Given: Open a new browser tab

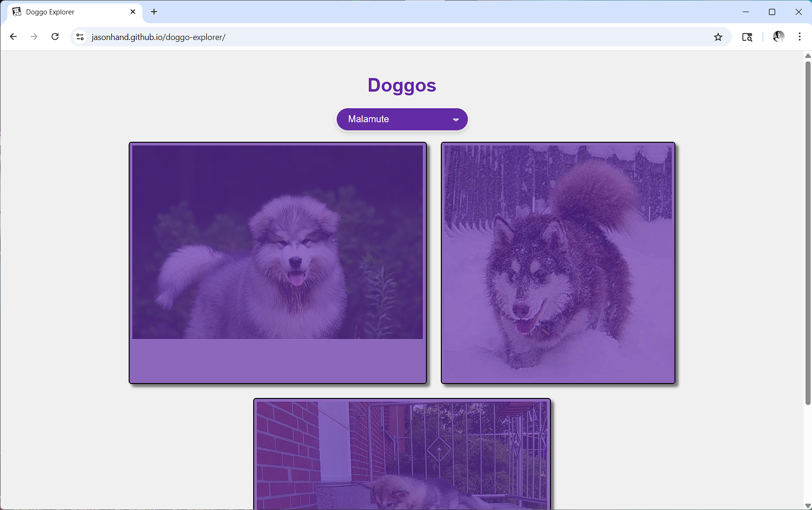Looking at the screenshot, I should coord(154,12).
